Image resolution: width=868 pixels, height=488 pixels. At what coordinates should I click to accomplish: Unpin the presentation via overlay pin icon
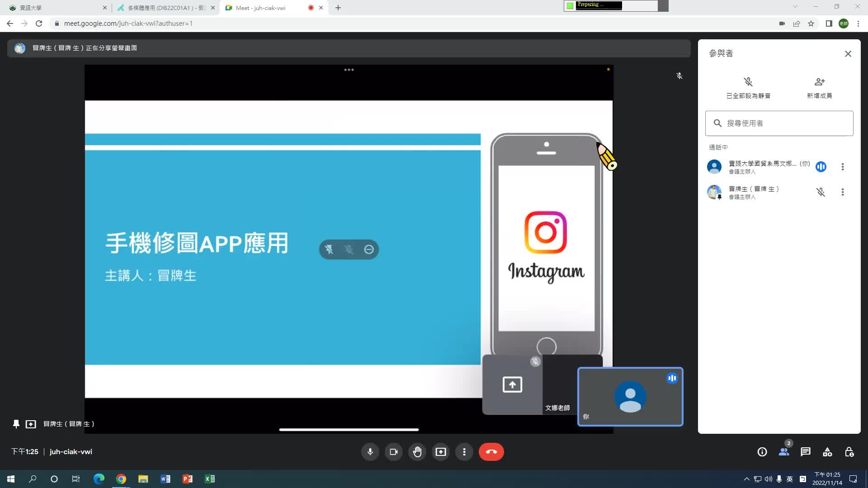coord(329,249)
